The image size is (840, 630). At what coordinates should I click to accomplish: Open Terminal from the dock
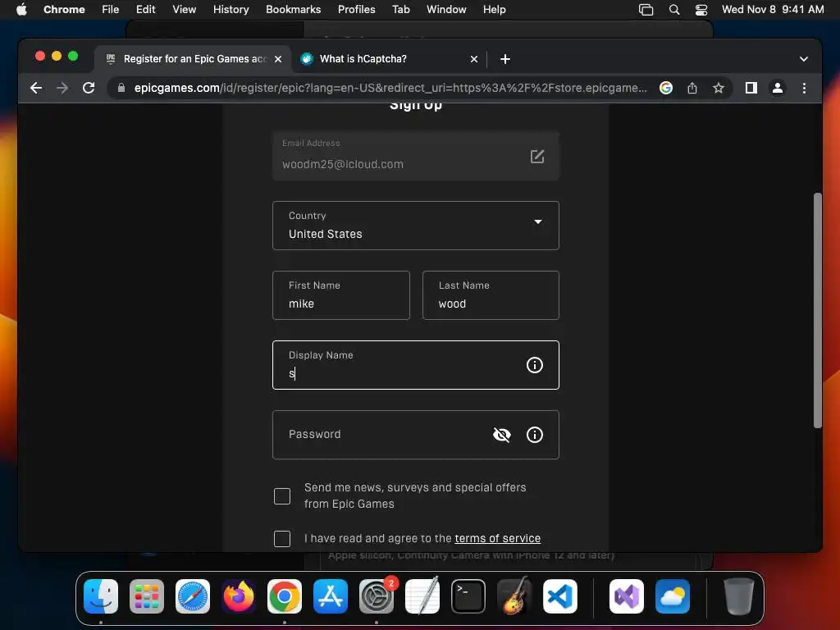coord(468,596)
